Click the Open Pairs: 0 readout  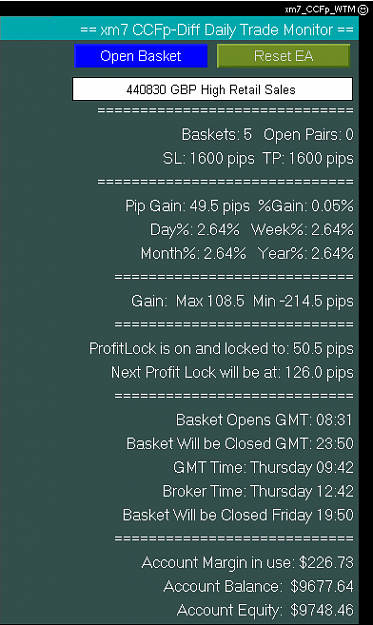308,135
